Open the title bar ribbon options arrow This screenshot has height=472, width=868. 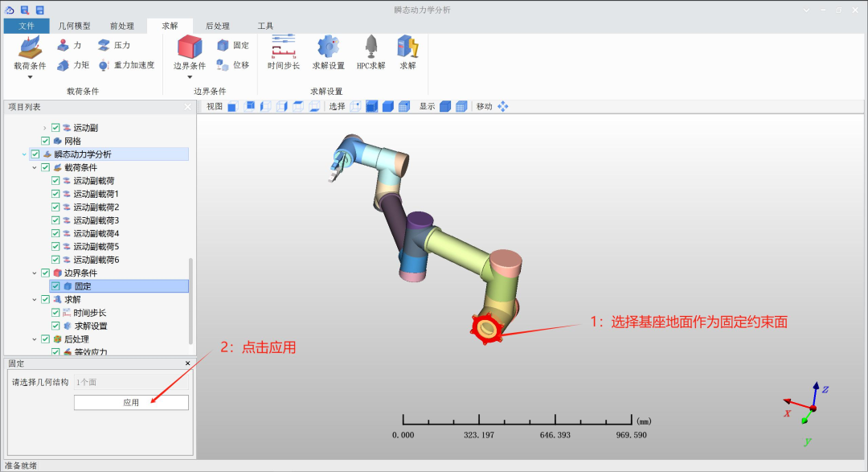[806, 10]
